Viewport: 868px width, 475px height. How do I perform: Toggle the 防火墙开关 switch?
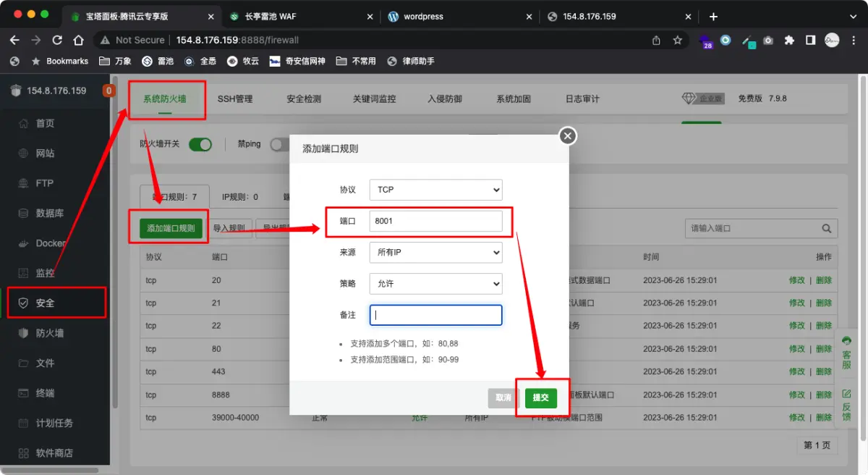tap(200, 144)
